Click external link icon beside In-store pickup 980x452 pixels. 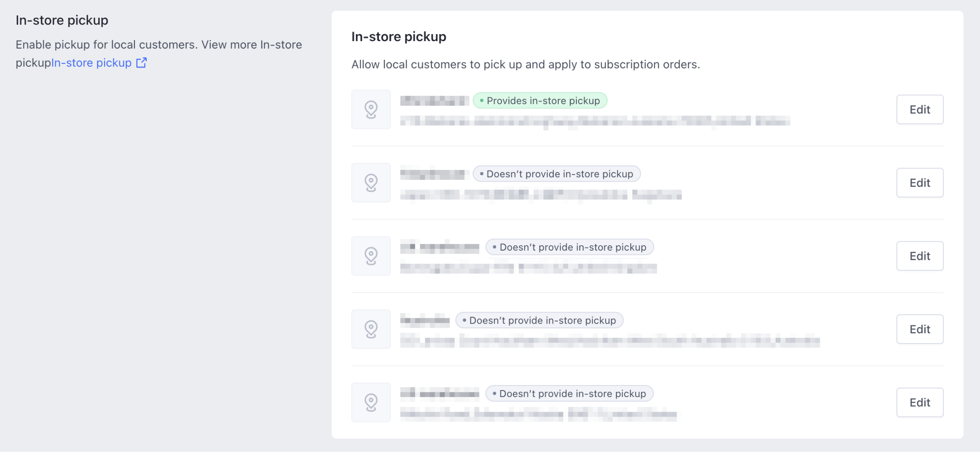(x=141, y=62)
